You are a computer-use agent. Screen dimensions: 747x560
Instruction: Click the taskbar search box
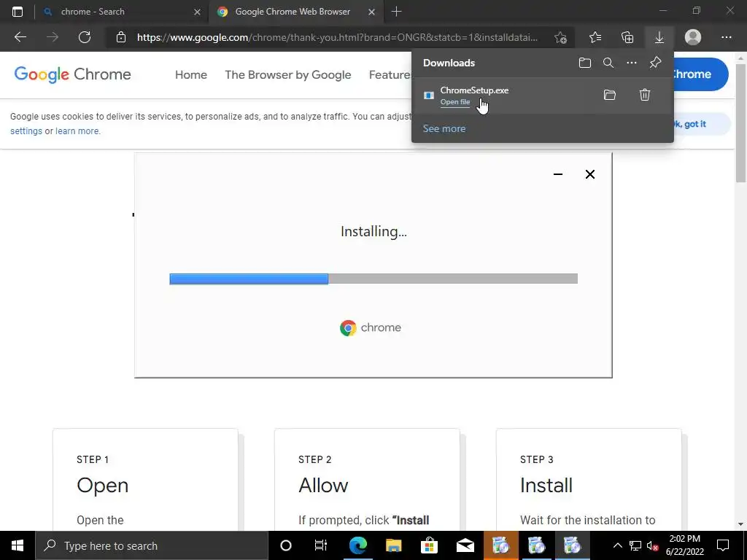(x=152, y=545)
